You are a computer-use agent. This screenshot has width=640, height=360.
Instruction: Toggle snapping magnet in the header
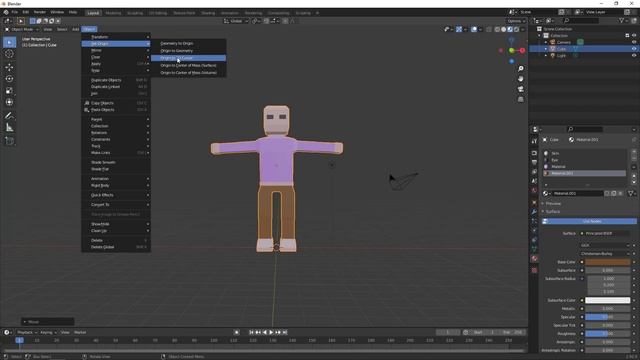(x=266, y=21)
